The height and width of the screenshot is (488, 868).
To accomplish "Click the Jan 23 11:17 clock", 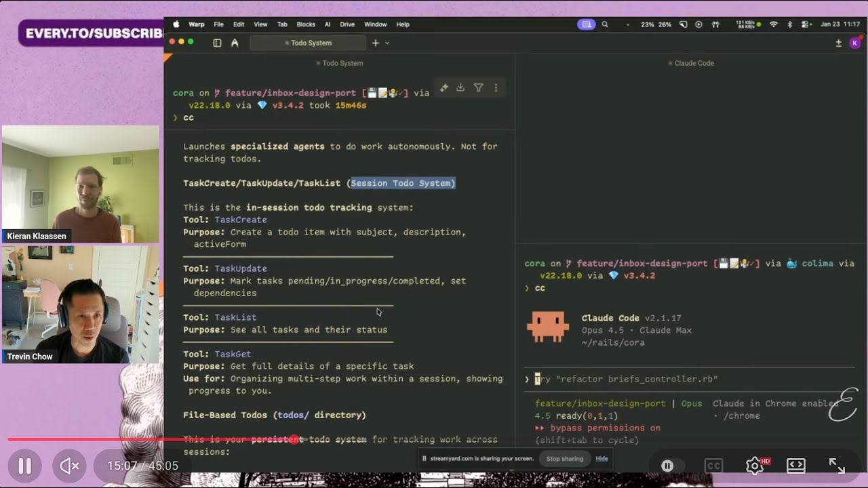I will tap(840, 24).
